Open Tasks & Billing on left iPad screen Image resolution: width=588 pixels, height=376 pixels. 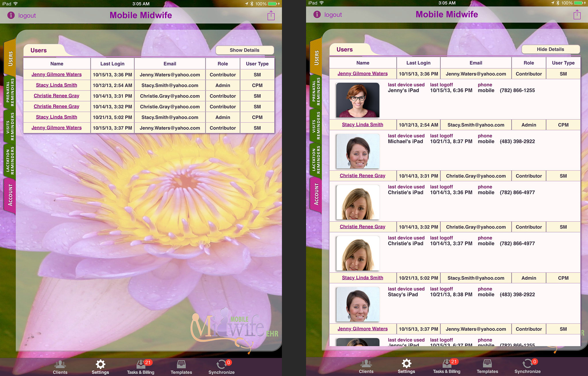tap(141, 367)
